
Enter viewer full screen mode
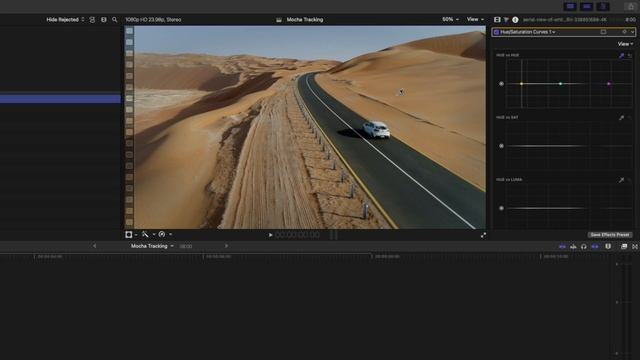tap(483, 235)
